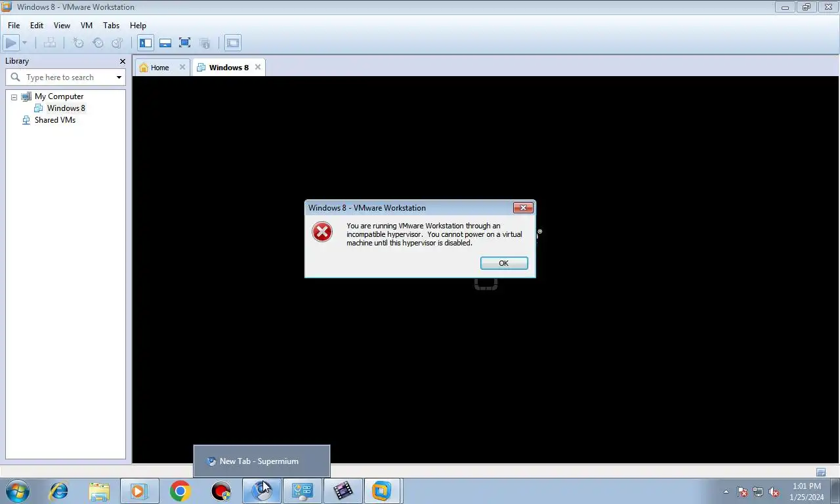Toggle the thumbnail bar toolbar button
The image size is (840, 504).
coord(165,43)
